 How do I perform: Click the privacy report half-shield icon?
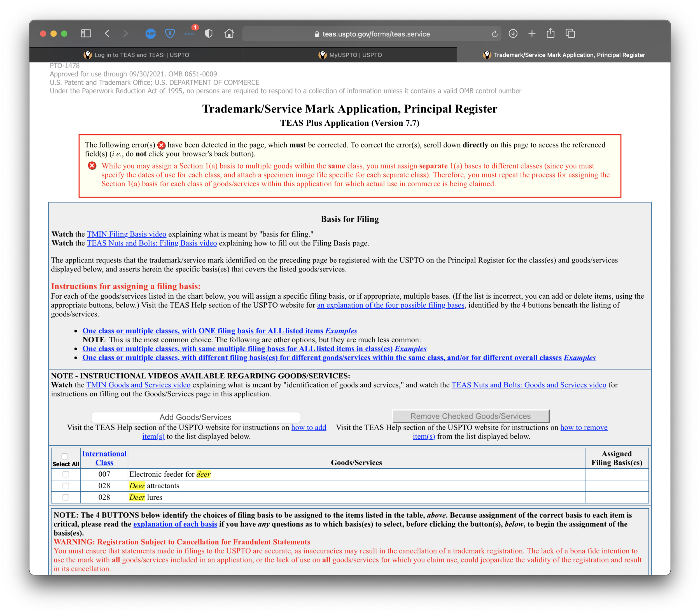coord(209,34)
